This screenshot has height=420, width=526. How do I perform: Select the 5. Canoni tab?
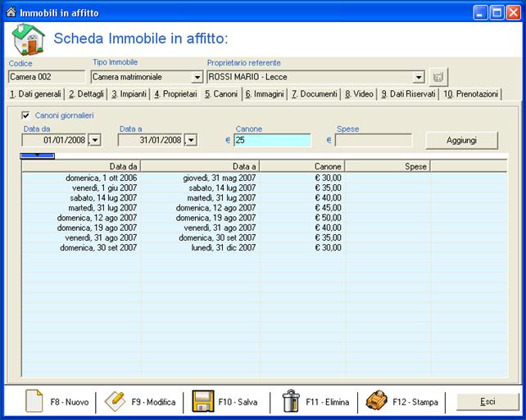pos(221,94)
